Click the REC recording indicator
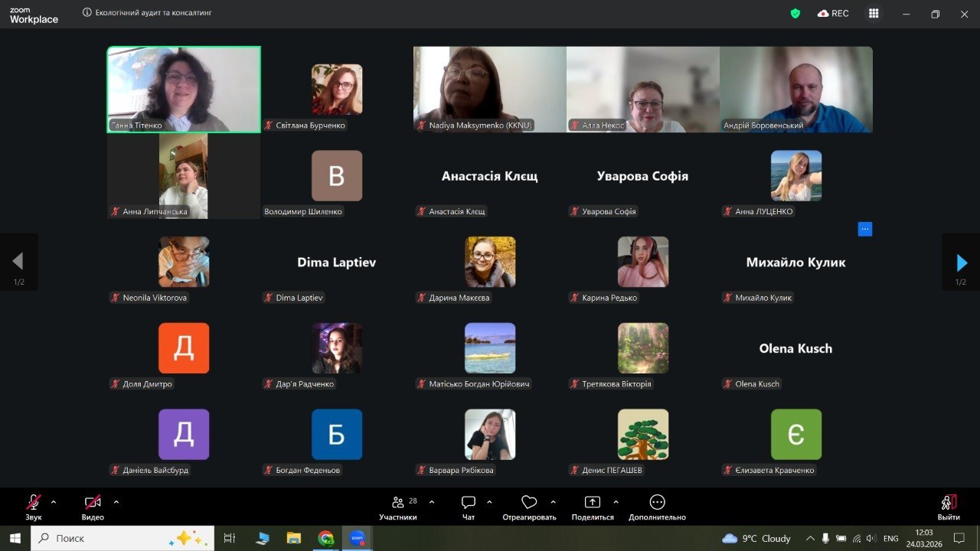 (833, 13)
